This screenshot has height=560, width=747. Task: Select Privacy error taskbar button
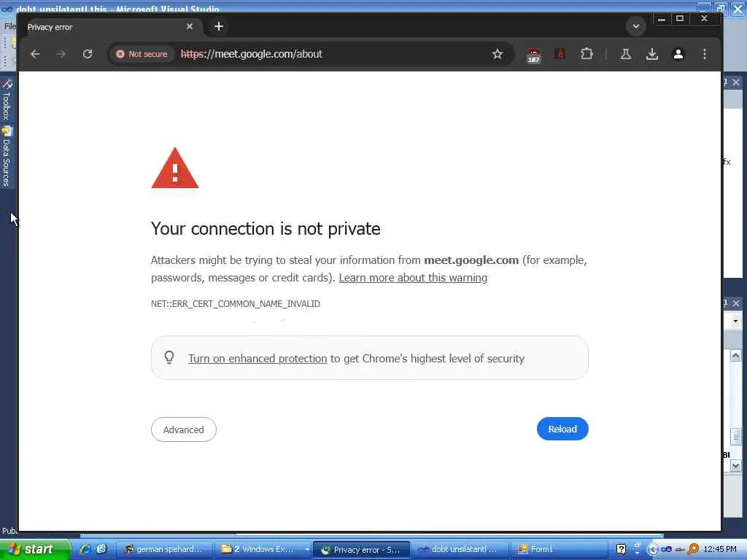[361, 550]
